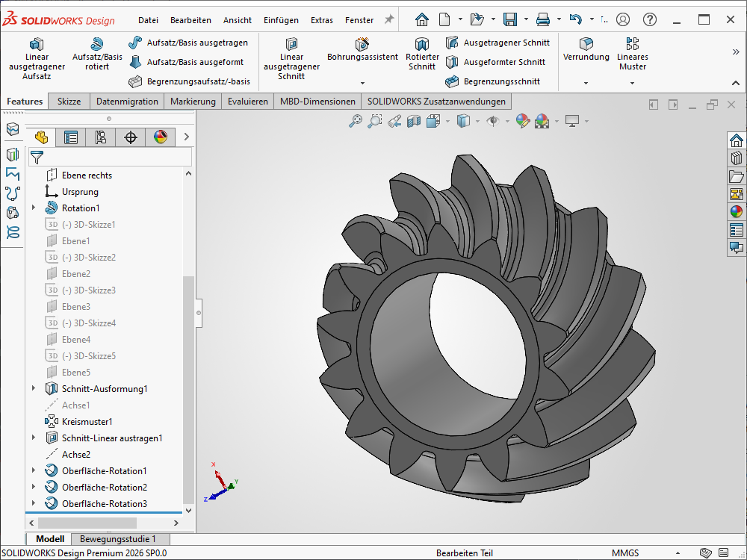Open the DimXpertManager crosshair tab

tap(131, 137)
